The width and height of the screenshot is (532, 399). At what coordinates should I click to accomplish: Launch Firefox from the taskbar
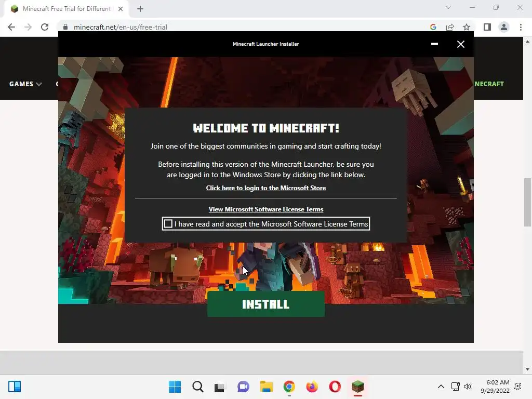click(x=312, y=387)
